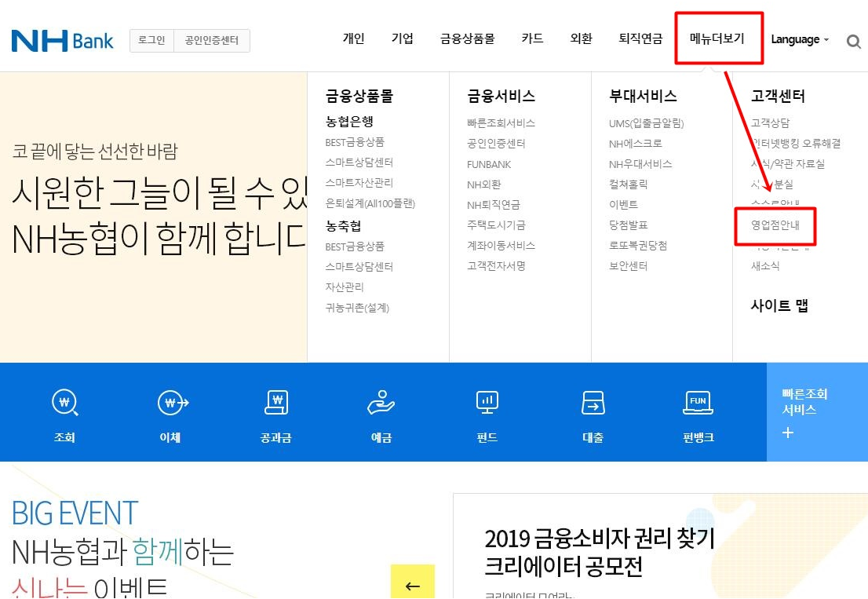Open 스마트상담센터 under 농협은행
The width and height of the screenshot is (868, 599).
pyautogui.click(x=359, y=163)
